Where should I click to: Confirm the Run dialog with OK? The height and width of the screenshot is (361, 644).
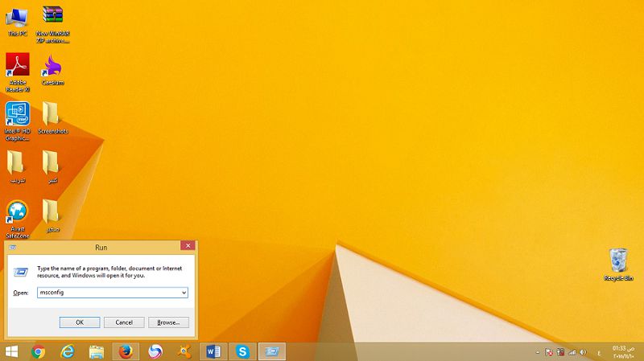(80, 322)
